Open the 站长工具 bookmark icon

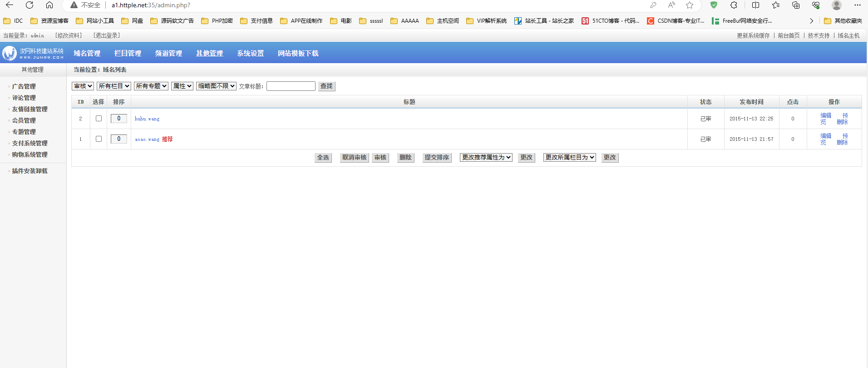point(518,21)
